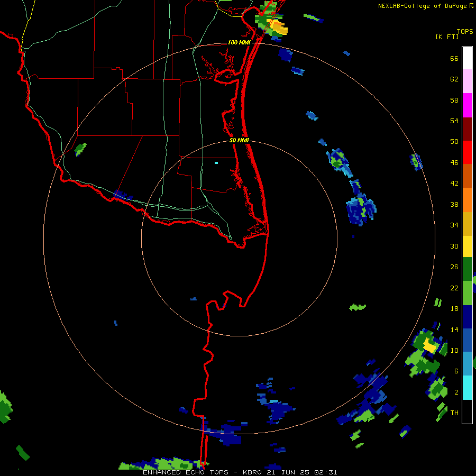The width and height of the screenshot is (476, 476).
Task: Click the legend value 10
Action: coord(454,350)
